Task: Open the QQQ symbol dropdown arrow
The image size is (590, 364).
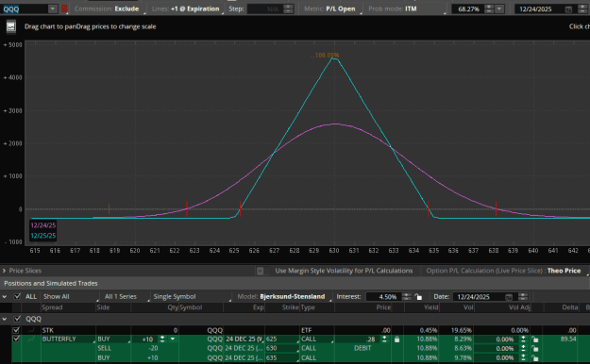Action: click(53, 8)
